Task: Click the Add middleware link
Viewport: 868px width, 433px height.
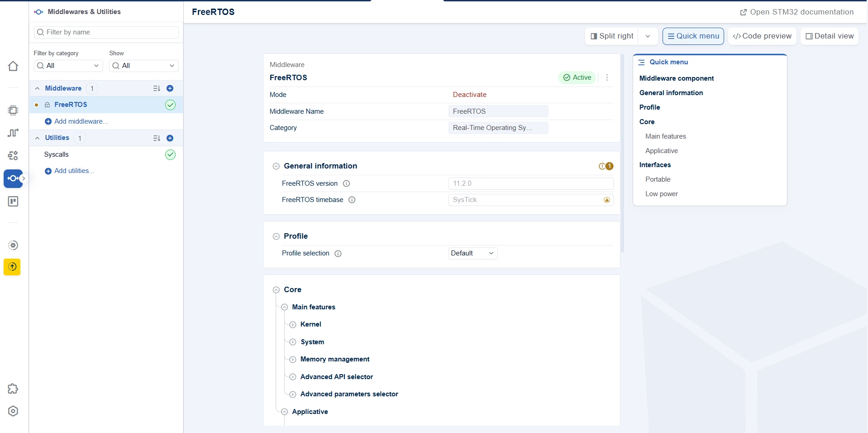Action: pyautogui.click(x=76, y=121)
